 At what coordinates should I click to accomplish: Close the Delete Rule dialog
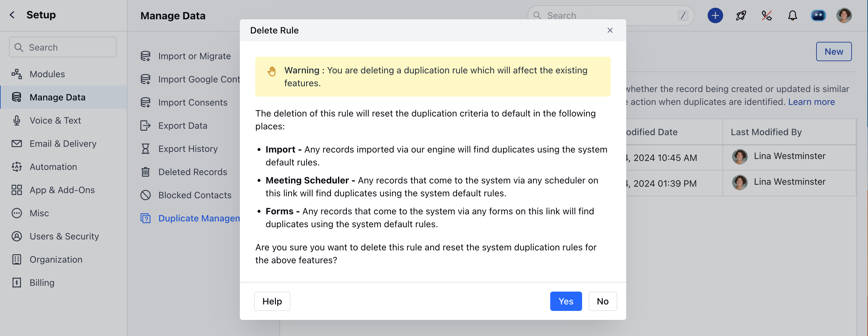(x=610, y=30)
